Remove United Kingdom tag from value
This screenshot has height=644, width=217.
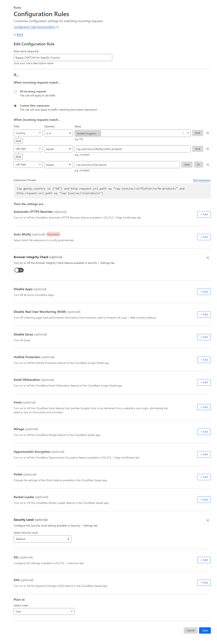[99, 133]
